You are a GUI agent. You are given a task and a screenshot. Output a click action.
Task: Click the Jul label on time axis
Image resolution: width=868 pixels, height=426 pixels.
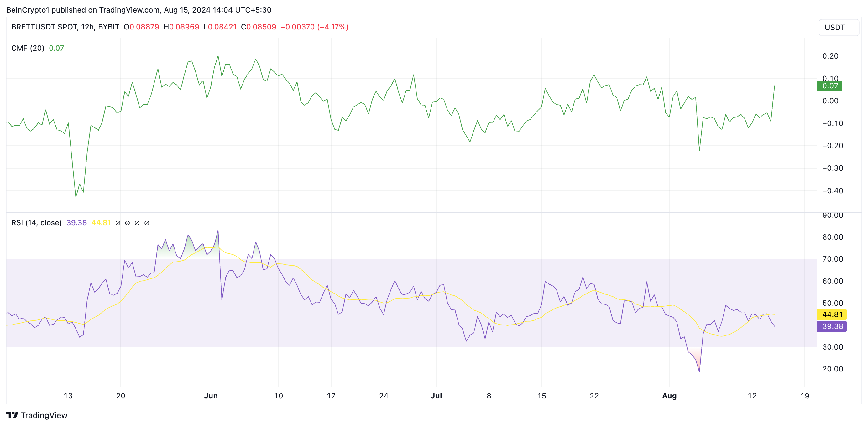click(x=436, y=396)
